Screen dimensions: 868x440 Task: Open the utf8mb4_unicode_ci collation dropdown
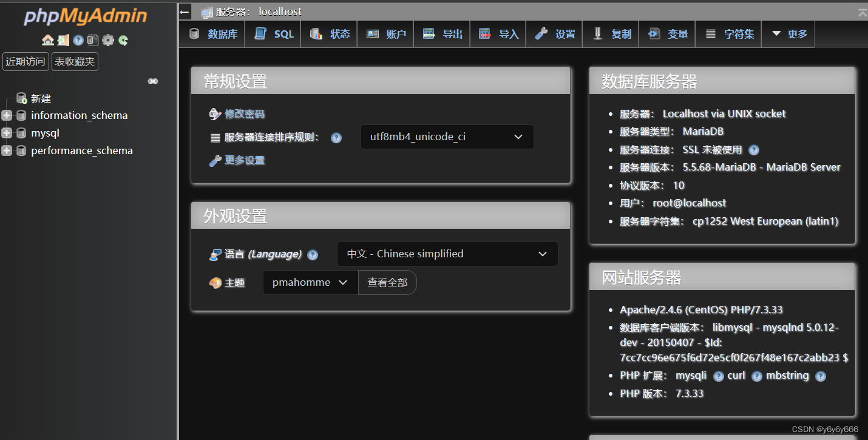tap(447, 137)
